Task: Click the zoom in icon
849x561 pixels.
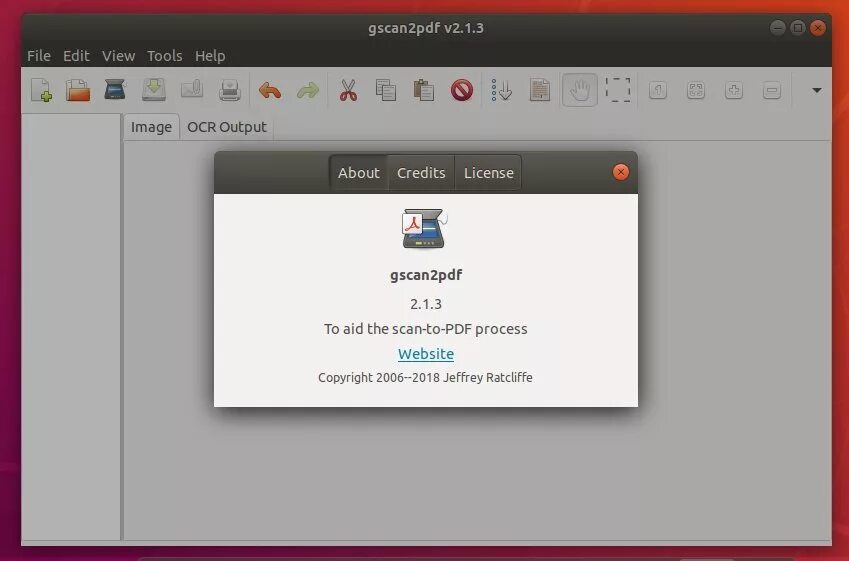Action: click(734, 90)
